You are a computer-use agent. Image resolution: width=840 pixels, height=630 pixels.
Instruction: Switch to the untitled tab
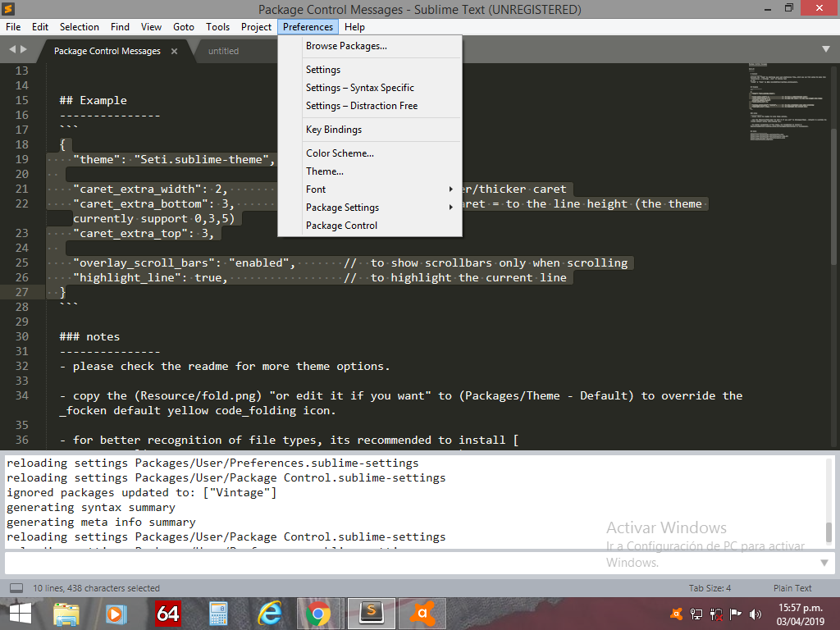tap(223, 51)
